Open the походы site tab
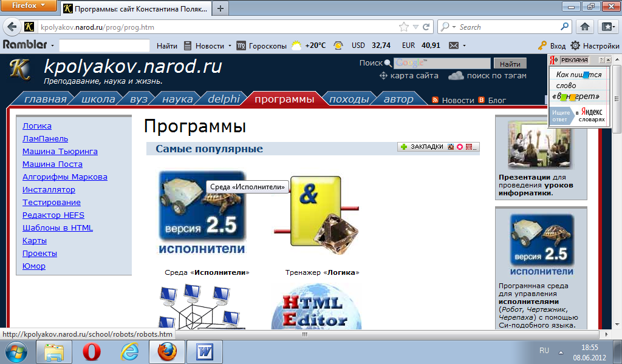The width and height of the screenshot is (622, 364). (x=349, y=99)
